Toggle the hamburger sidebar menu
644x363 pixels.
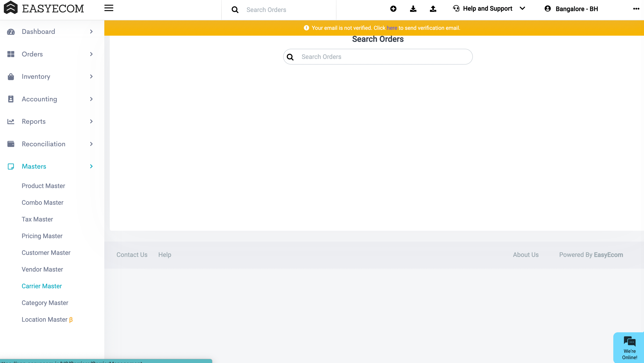(109, 8)
